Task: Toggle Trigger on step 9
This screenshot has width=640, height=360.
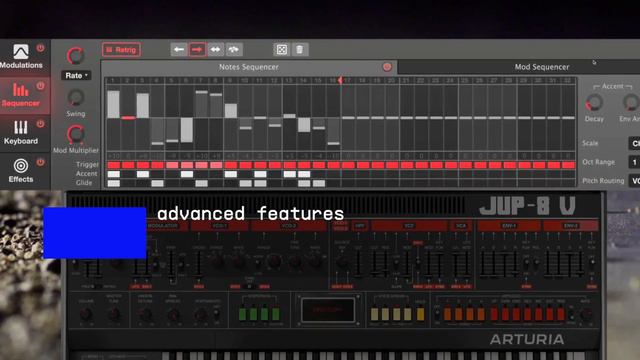Action: [231, 165]
